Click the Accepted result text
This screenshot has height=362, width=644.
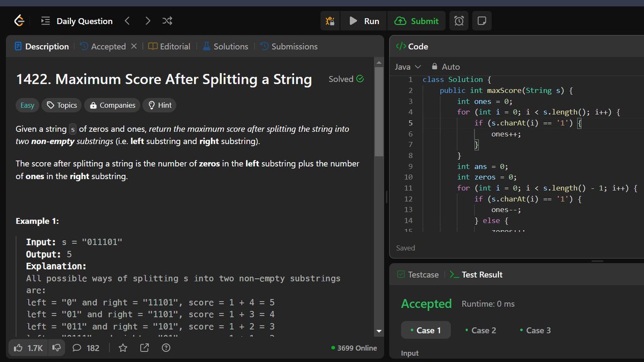point(426,304)
